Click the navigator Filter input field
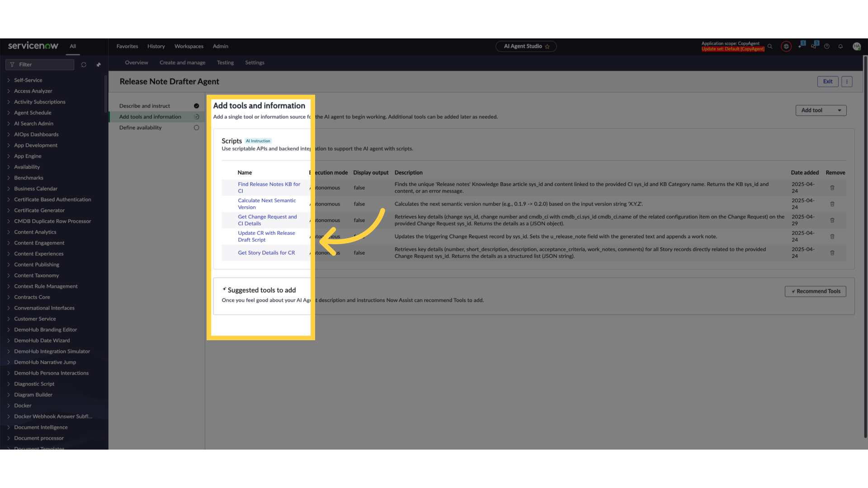This screenshot has width=868, height=488. coord(40,65)
